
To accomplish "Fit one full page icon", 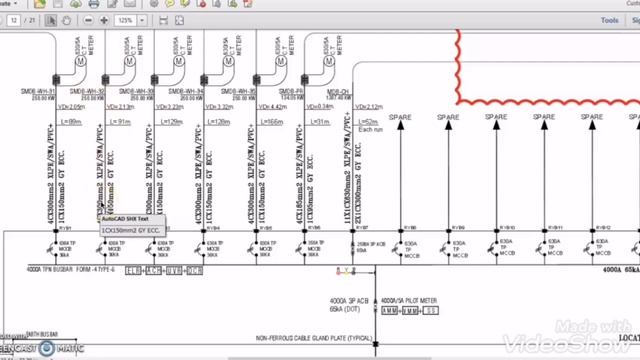I will pyautogui.click(x=179, y=20).
